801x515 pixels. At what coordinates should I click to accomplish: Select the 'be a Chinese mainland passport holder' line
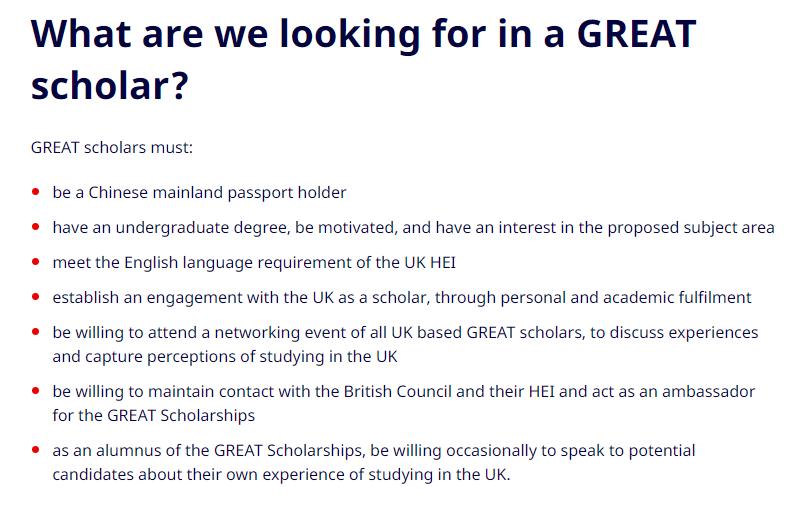[199, 192]
